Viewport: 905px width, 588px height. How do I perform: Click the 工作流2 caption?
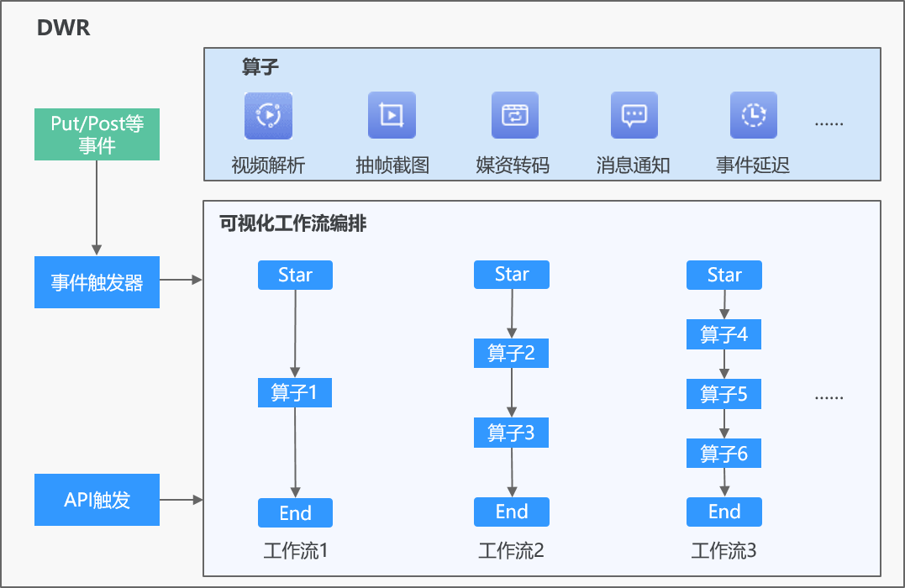coord(512,550)
